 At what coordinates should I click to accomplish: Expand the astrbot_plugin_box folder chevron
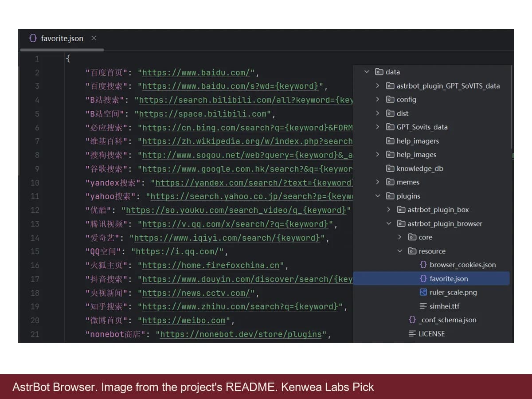tap(388, 209)
